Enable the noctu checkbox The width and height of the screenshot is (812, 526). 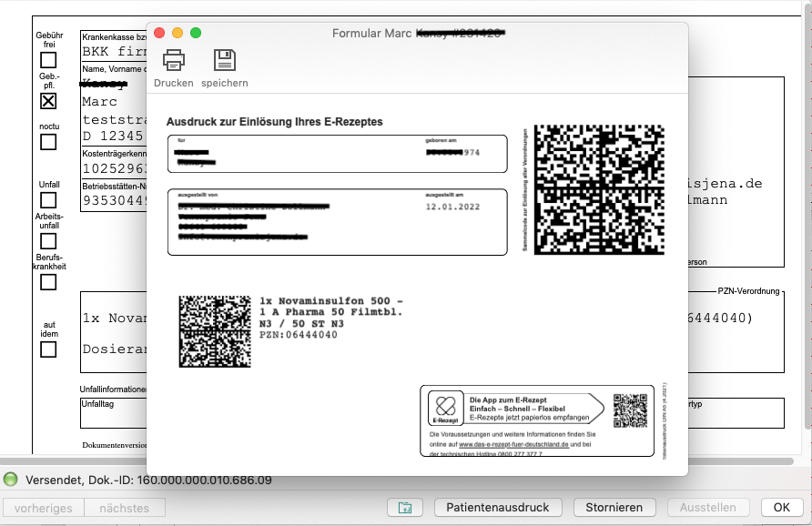coord(48,142)
